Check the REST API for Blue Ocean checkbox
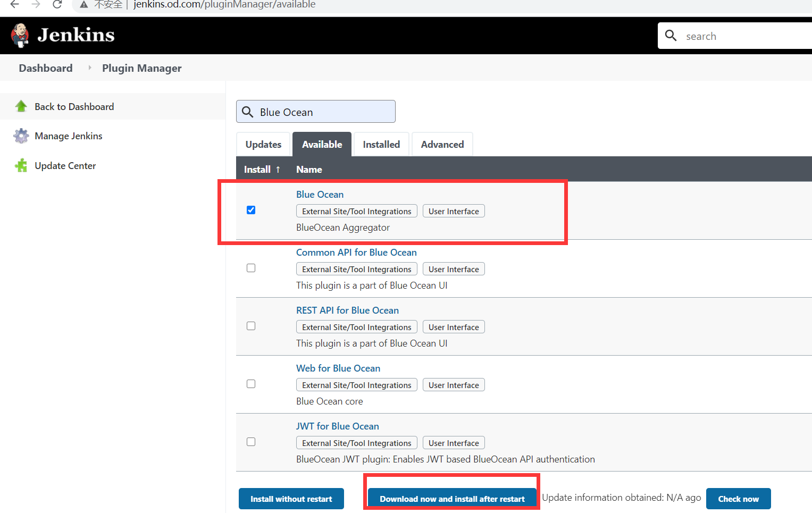Image resolution: width=812 pixels, height=513 pixels. [x=251, y=326]
